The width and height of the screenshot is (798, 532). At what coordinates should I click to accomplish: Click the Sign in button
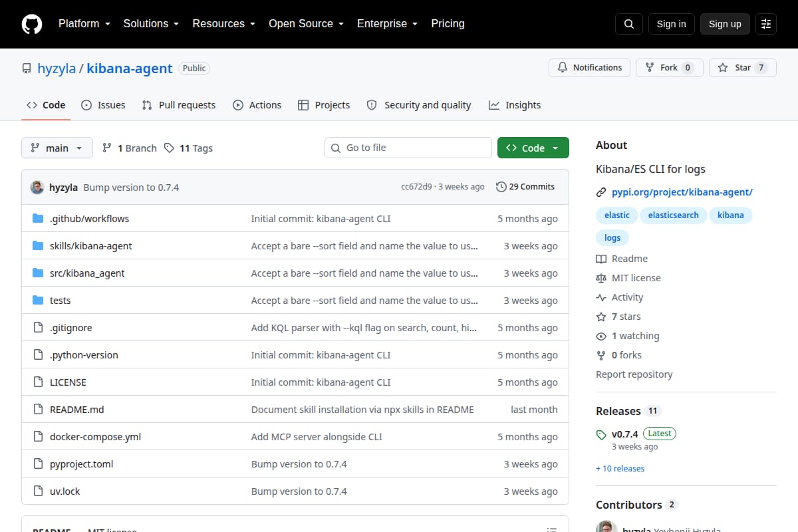pyautogui.click(x=671, y=24)
